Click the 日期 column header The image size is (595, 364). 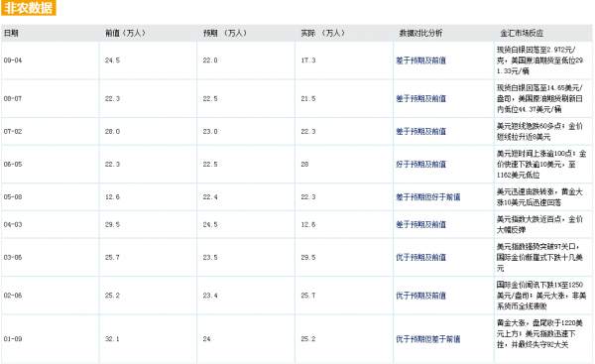(11, 33)
